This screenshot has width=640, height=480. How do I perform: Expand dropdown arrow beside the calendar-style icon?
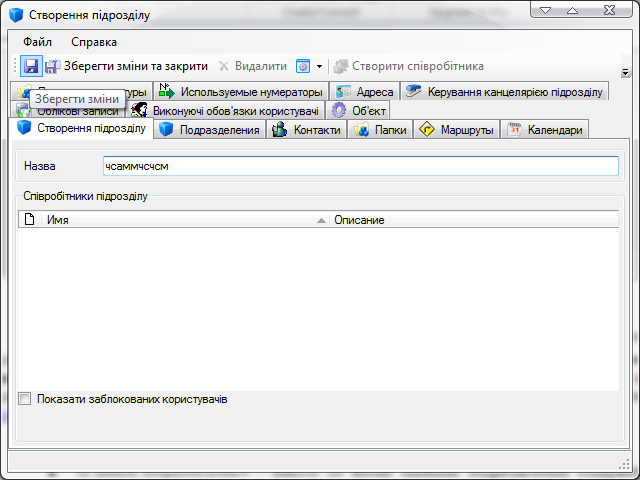319,66
